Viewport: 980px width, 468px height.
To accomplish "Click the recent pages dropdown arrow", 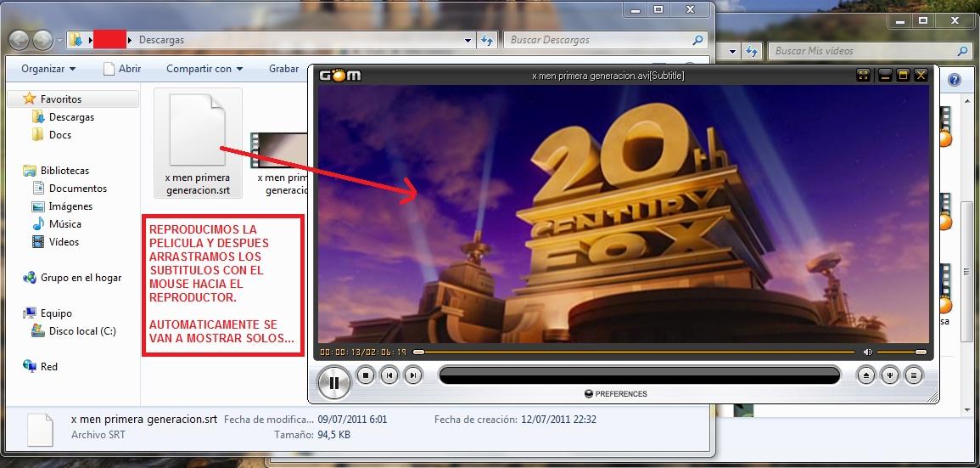I will 60,41.
